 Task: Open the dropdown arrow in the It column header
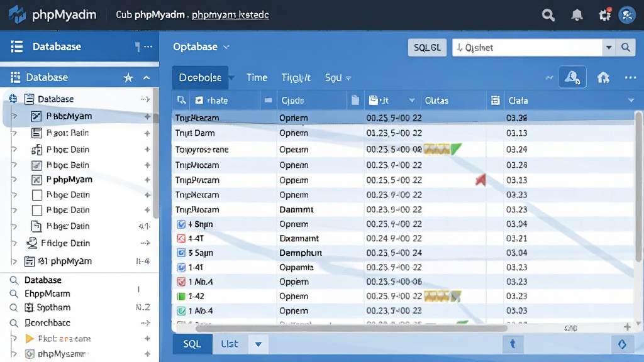(412, 100)
